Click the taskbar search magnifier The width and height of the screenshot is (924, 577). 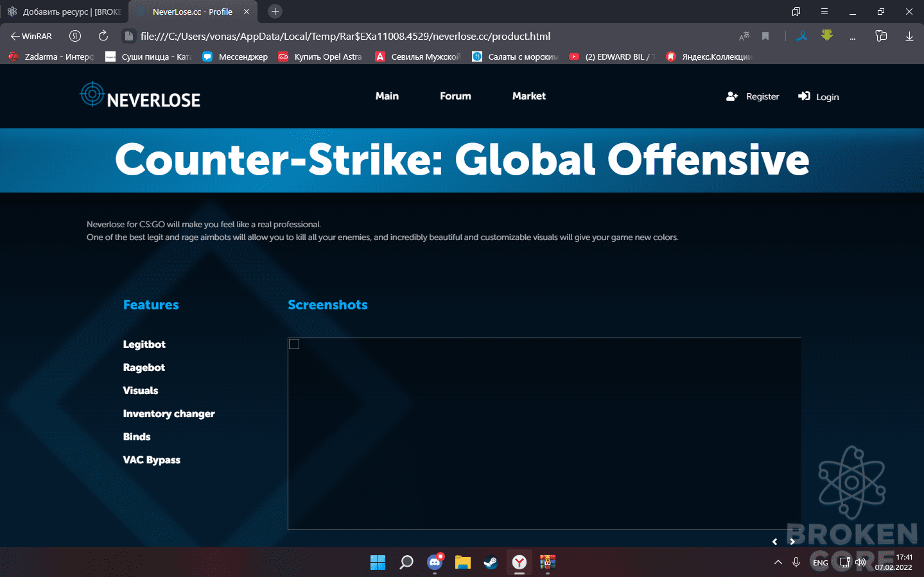point(406,562)
